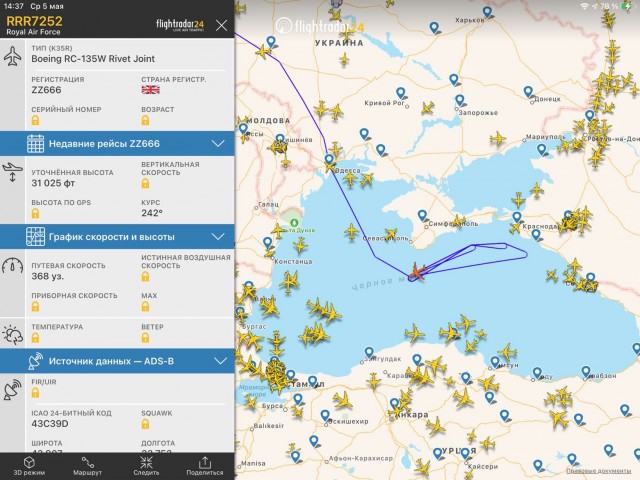Viewport: 640px width, 480px height.
Task: Expand График скорости и высоты section
Action: pos(117,237)
